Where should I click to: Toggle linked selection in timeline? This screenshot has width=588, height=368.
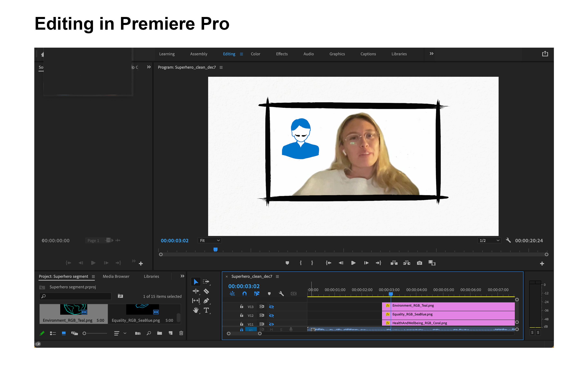pyautogui.click(x=257, y=294)
